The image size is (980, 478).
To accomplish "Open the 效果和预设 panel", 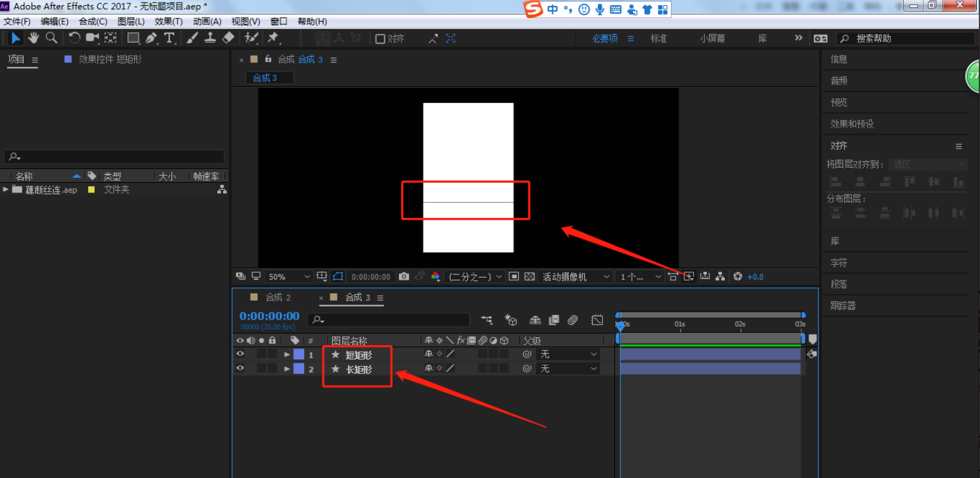I will 852,124.
